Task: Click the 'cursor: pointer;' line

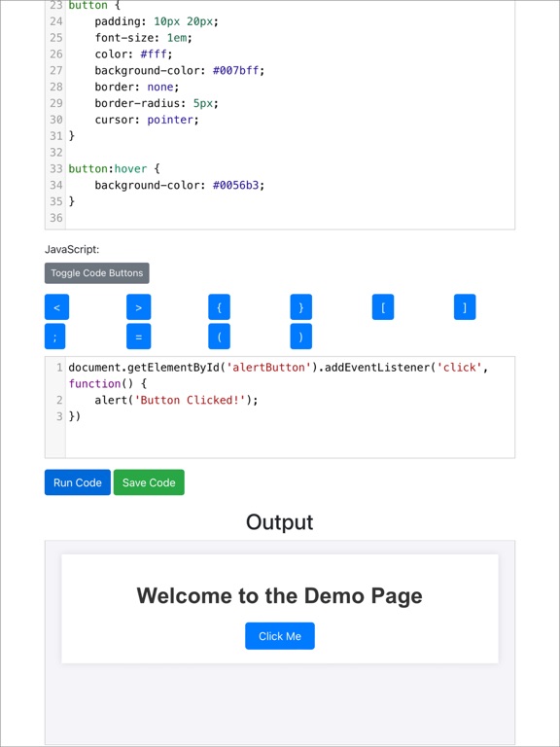Action: click(x=147, y=120)
